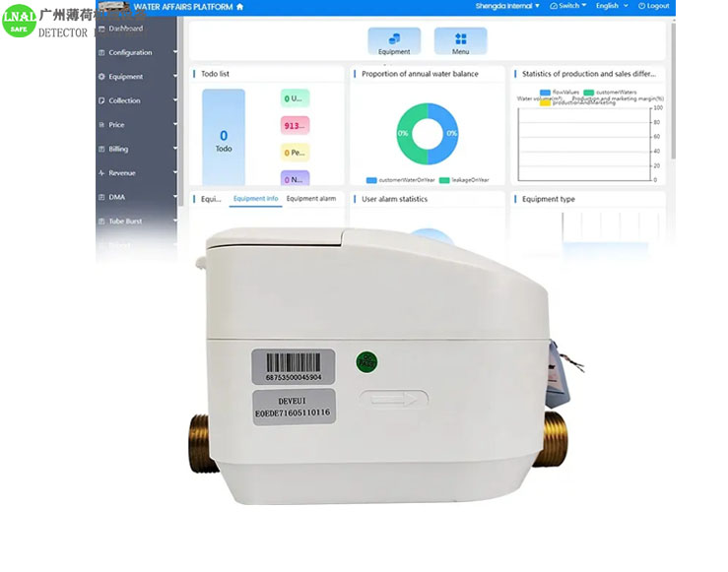Click the Billing sidebar icon
The width and height of the screenshot is (728, 572).
[101, 149]
